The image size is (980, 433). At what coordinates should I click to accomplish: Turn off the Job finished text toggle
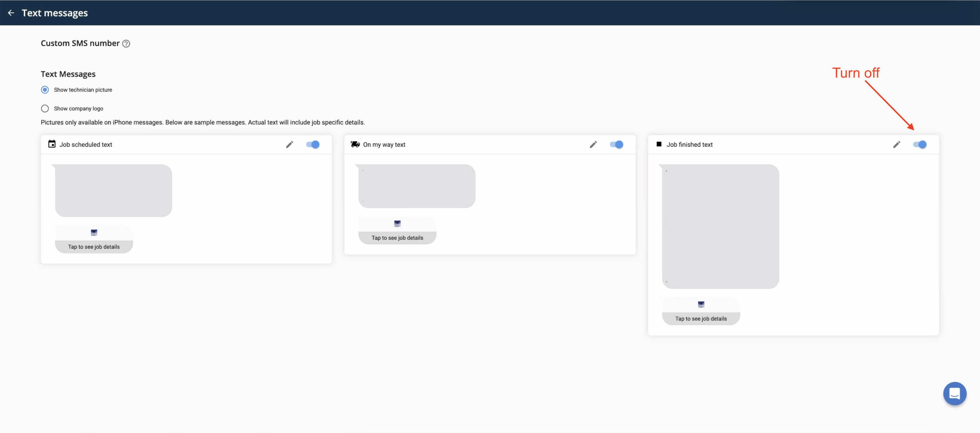pyautogui.click(x=919, y=145)
